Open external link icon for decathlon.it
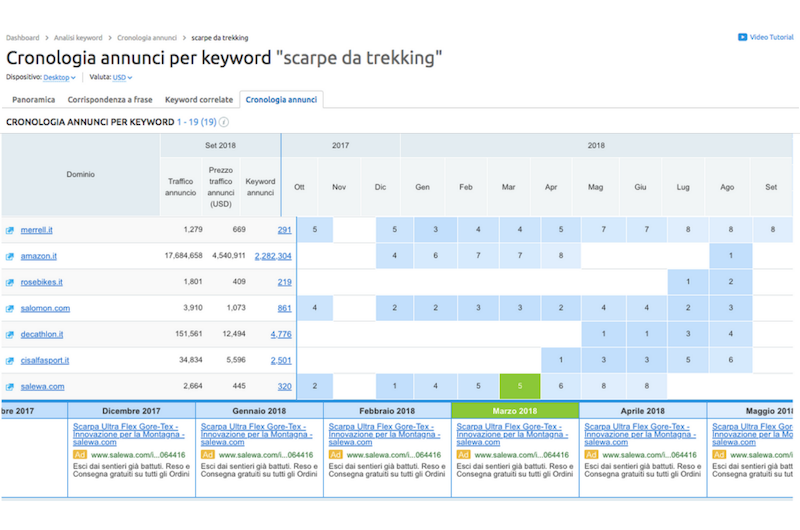The image size is (800, 530). 10,335
